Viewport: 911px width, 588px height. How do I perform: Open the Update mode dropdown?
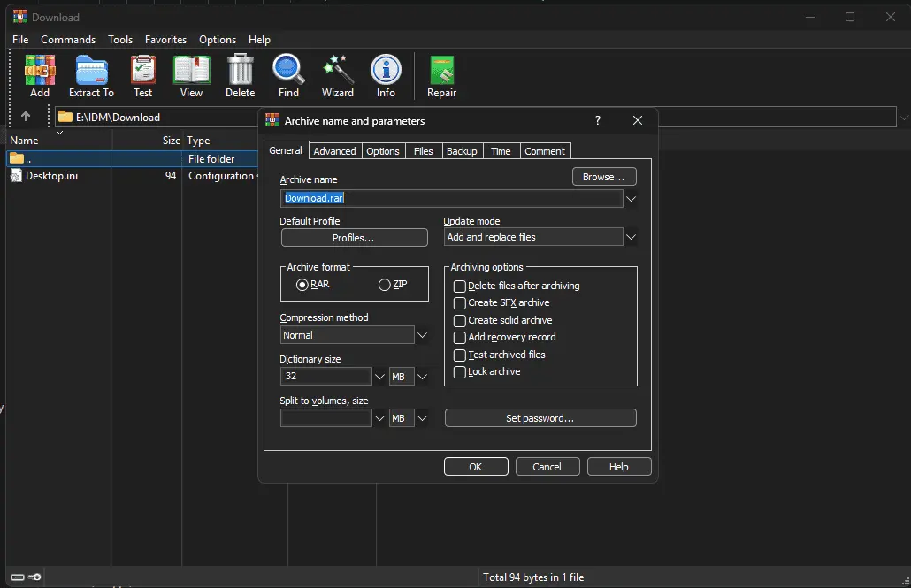631,237
